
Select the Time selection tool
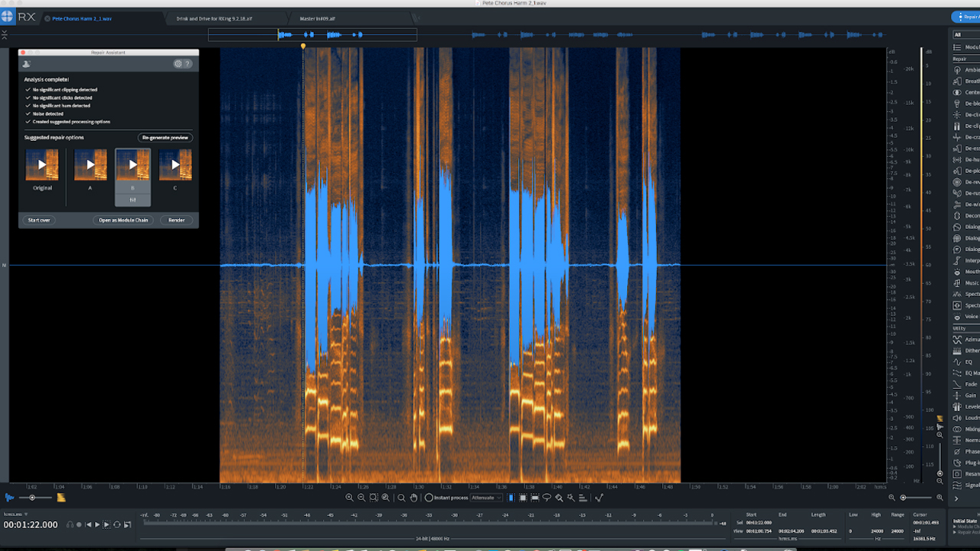click(511, 497)
